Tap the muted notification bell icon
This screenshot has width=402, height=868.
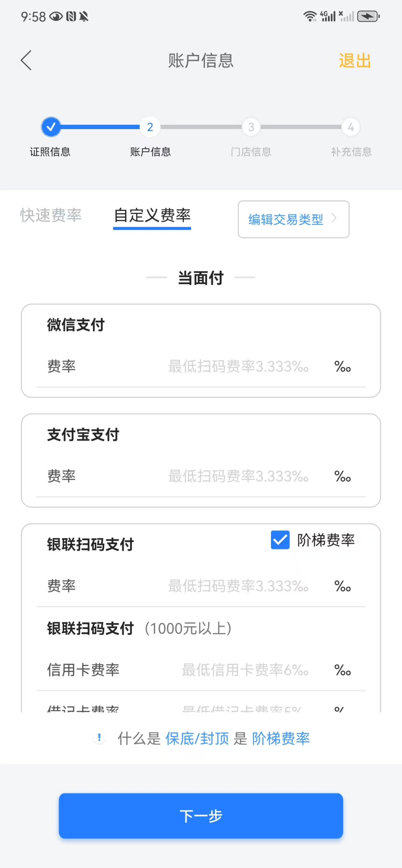tap(84, 16)
